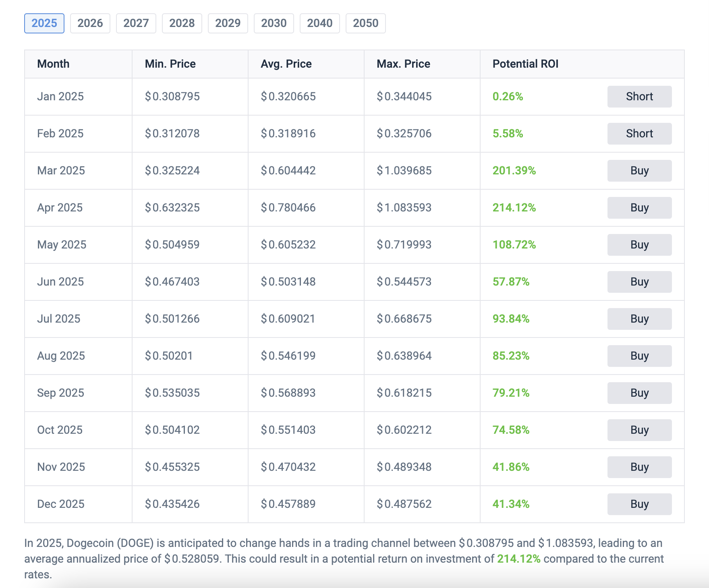This screenshot has height=588, width=709.
Task: Click Buy in the Dec 2025 row
Action: (x=640, y=504)
